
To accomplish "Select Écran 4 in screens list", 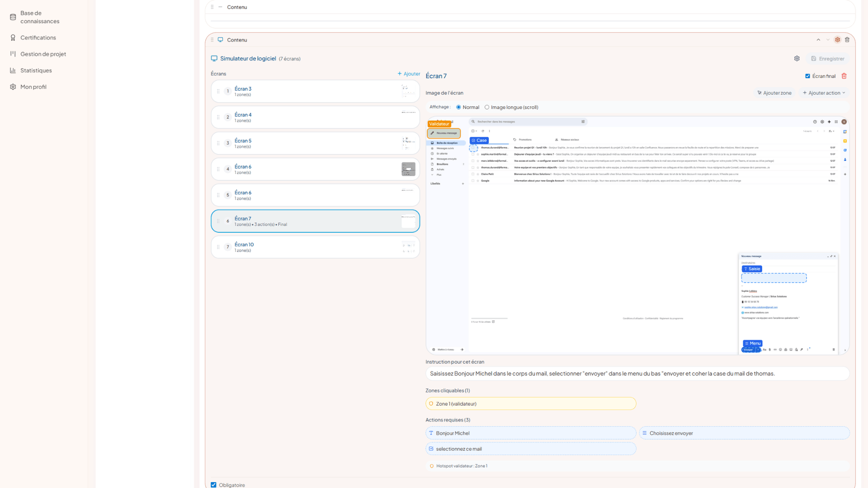I will pos(315,117).
